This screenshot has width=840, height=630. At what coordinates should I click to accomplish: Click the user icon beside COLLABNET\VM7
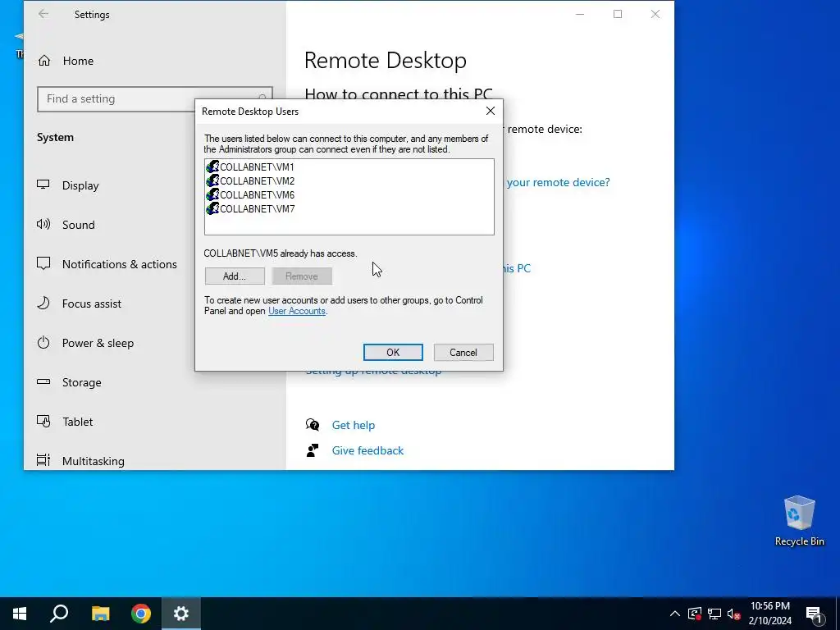tap(212, 208)
